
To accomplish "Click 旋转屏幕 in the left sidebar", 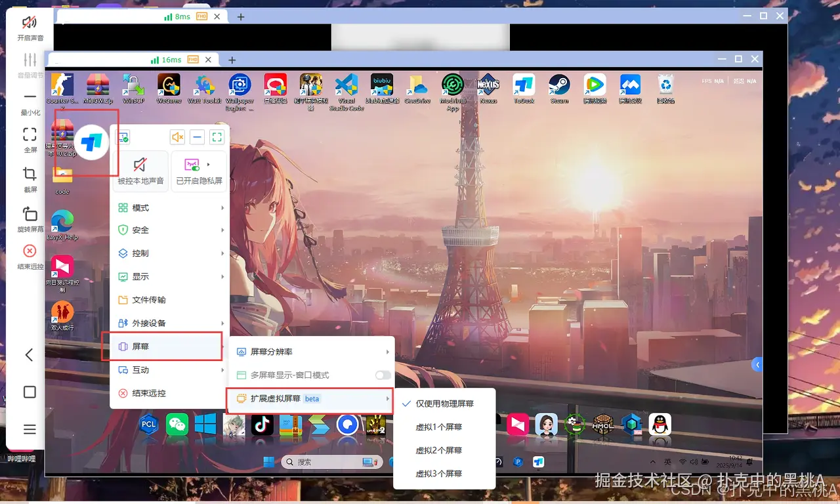I will coord(30,219).
